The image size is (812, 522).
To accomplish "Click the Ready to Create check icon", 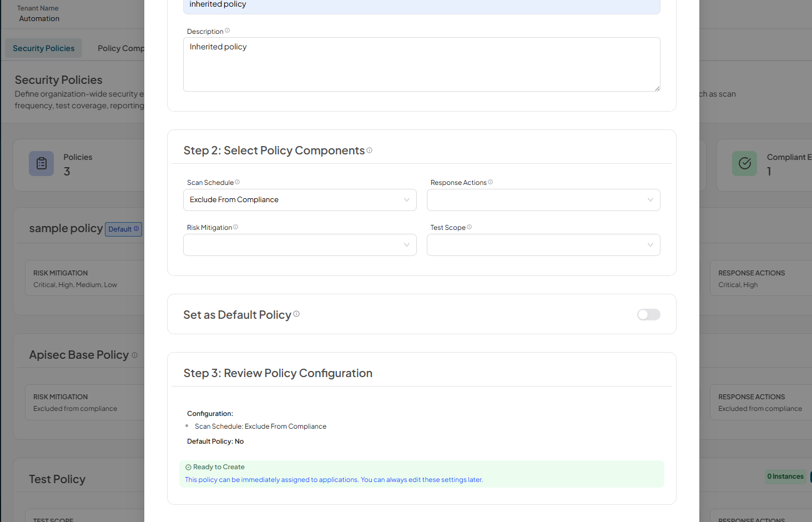I will 188,468.
